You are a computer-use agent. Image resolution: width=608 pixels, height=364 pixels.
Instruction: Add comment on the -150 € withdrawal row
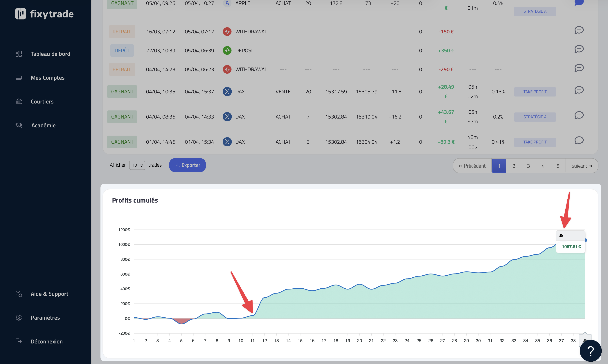tap(579, 30)
